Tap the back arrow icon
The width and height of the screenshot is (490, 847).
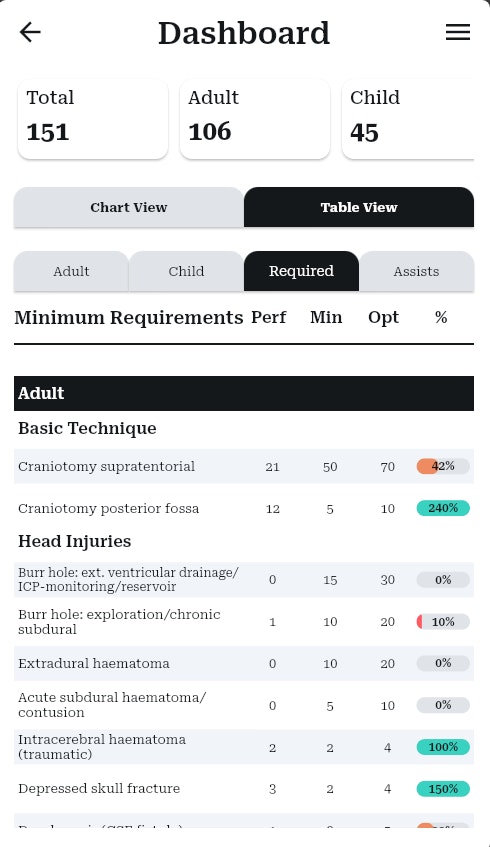pyautogui.click(x=30, y=32)
